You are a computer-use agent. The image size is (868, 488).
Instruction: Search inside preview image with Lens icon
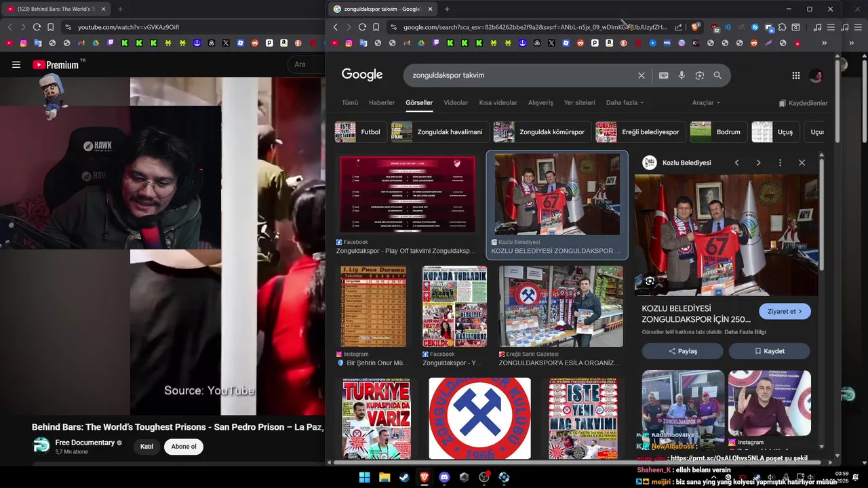pyautogui.click(x=650, y=281)
